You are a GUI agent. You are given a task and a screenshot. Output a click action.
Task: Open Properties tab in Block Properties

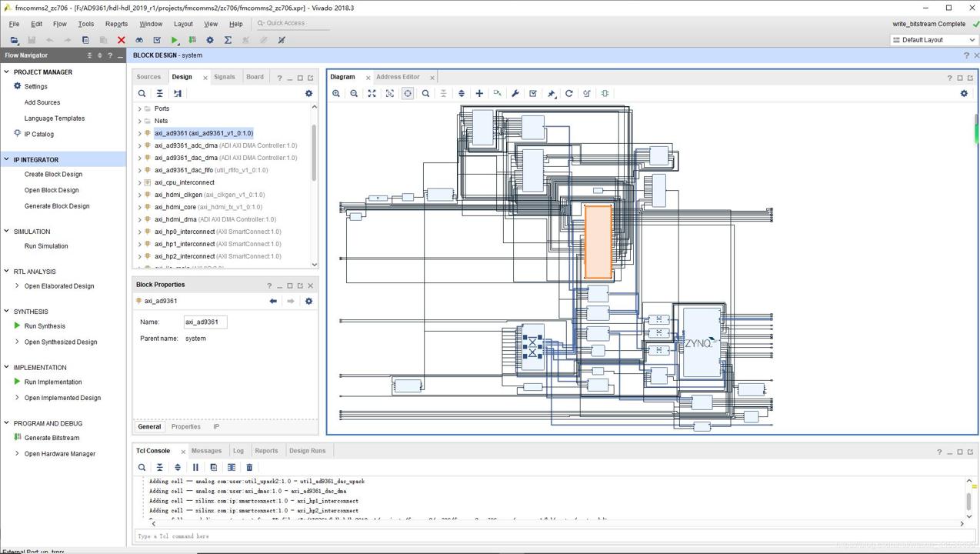click(186, 426)
